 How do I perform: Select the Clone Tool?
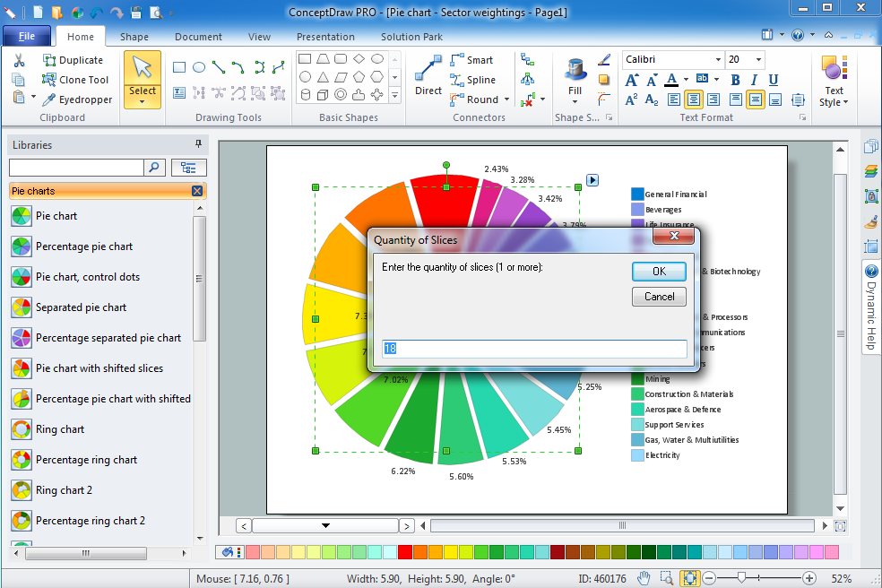76,80
